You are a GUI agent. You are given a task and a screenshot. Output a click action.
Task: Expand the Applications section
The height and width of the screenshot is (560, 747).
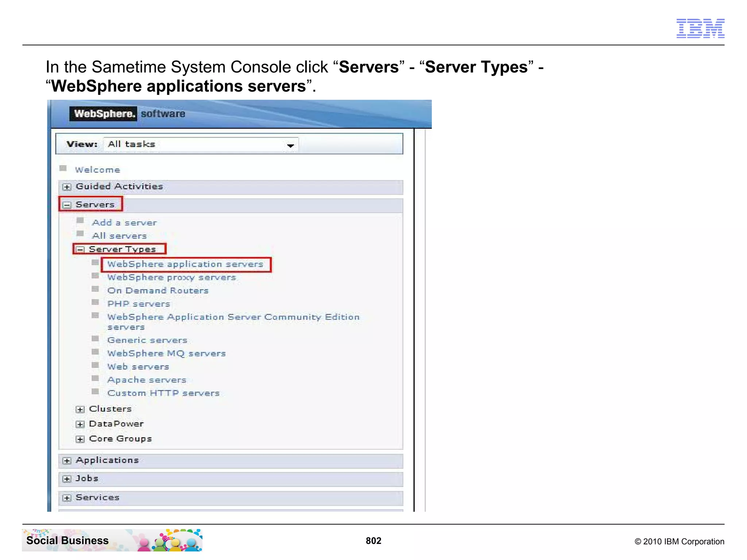[67, 461]
